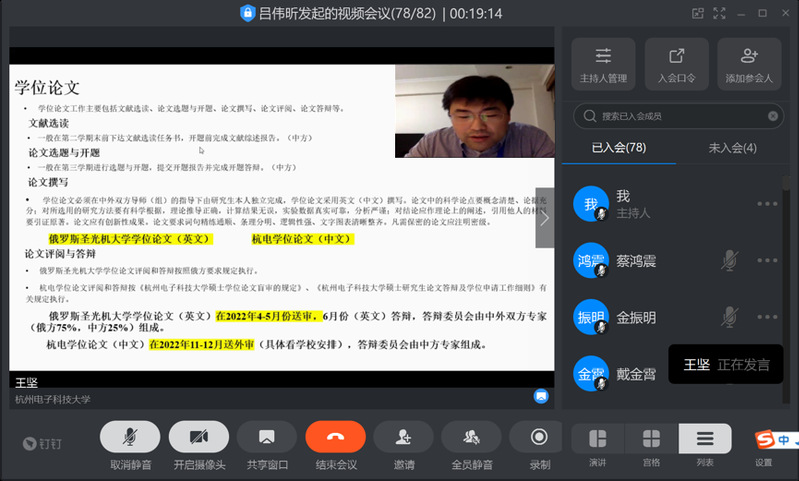
Task: Select the 列表 list view
Action: pyautogui.click(x=705, y=439)
